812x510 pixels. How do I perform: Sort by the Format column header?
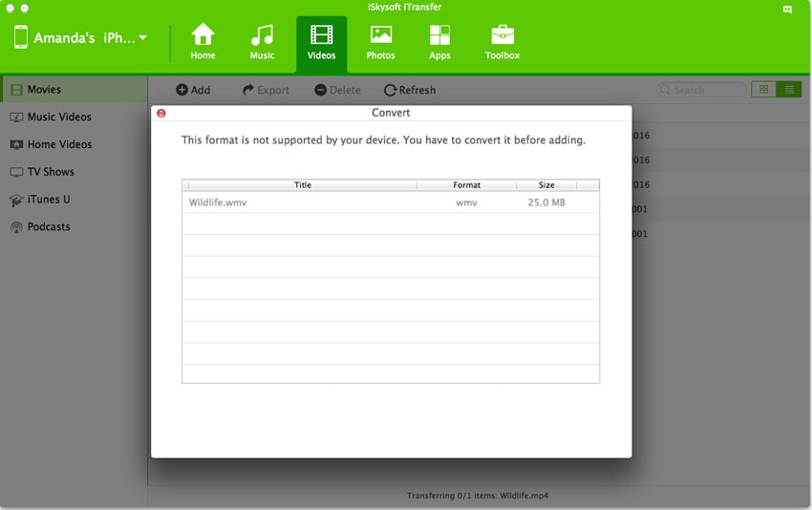pos(466,185)
